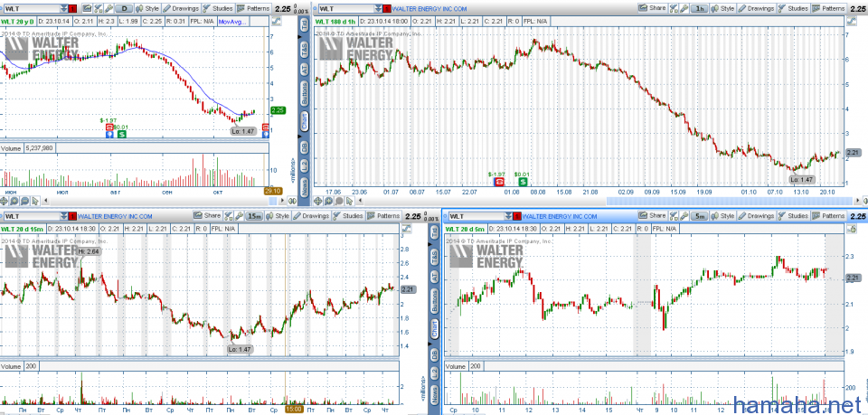Open Patterns menu on 1h chart
The height and width of the screenshot is (415, 868).
pos(829,8)
